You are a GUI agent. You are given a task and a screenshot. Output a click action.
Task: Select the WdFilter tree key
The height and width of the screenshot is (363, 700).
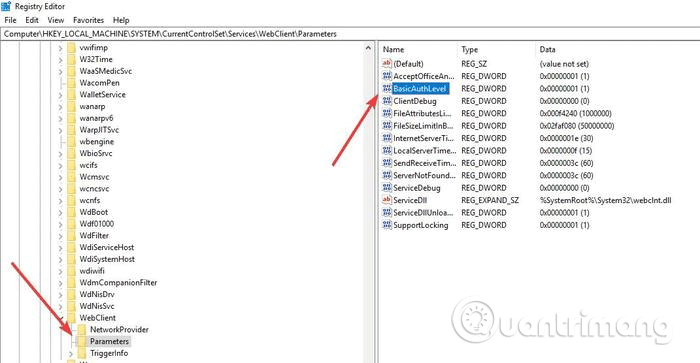click(94, 236)
